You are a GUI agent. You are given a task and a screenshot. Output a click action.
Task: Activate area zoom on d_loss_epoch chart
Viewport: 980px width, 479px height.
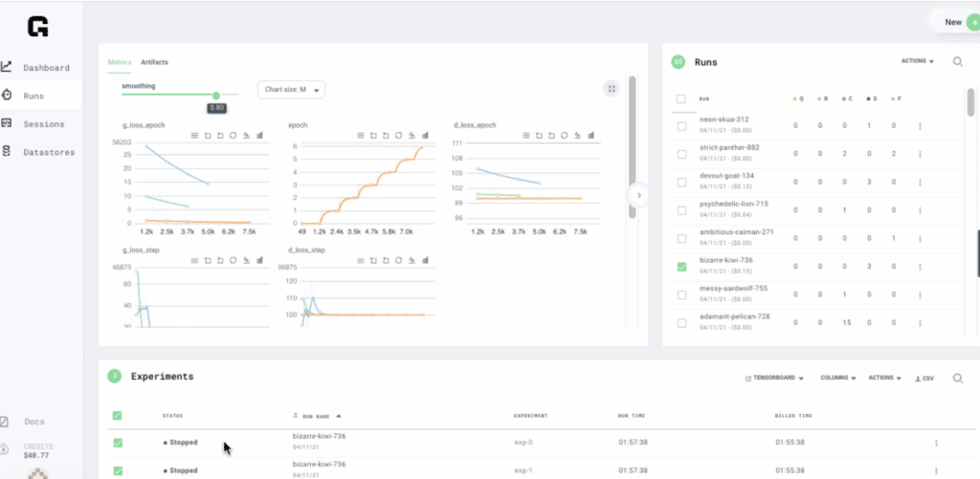539,135
